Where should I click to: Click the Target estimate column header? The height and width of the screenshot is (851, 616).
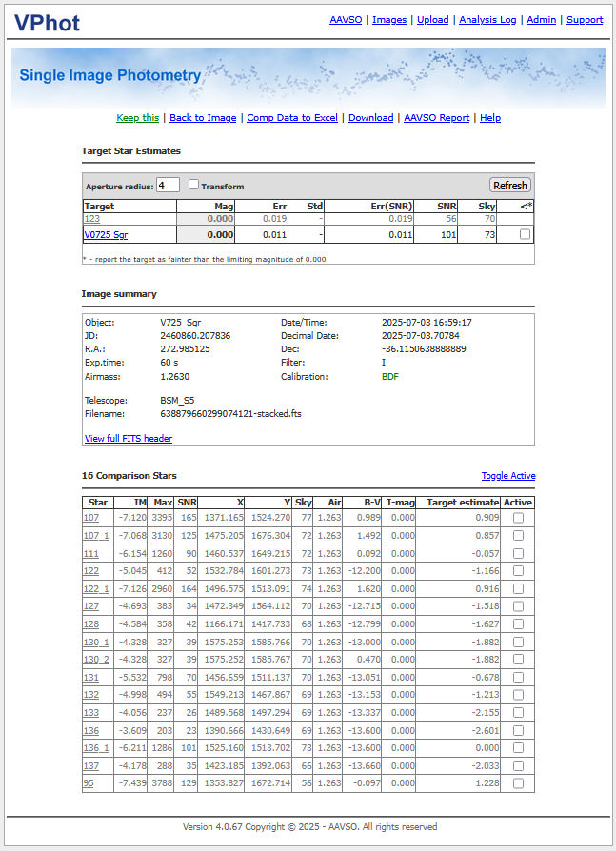click(x=463, y=503)
